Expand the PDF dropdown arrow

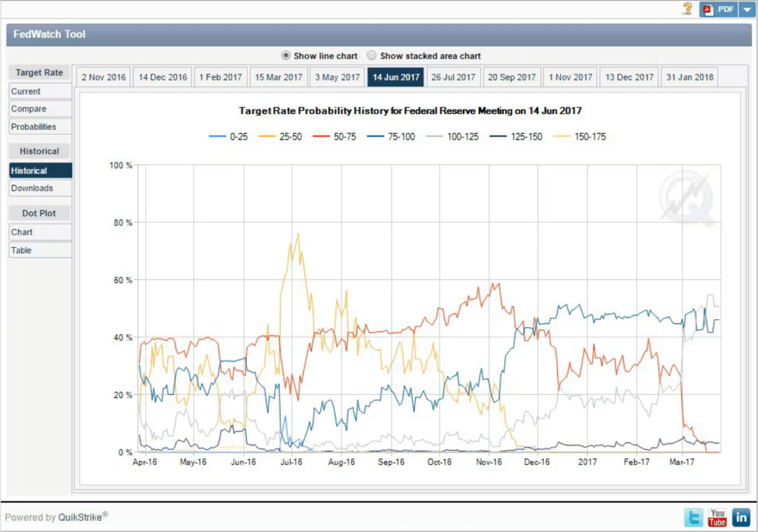[x=747, y=9]
